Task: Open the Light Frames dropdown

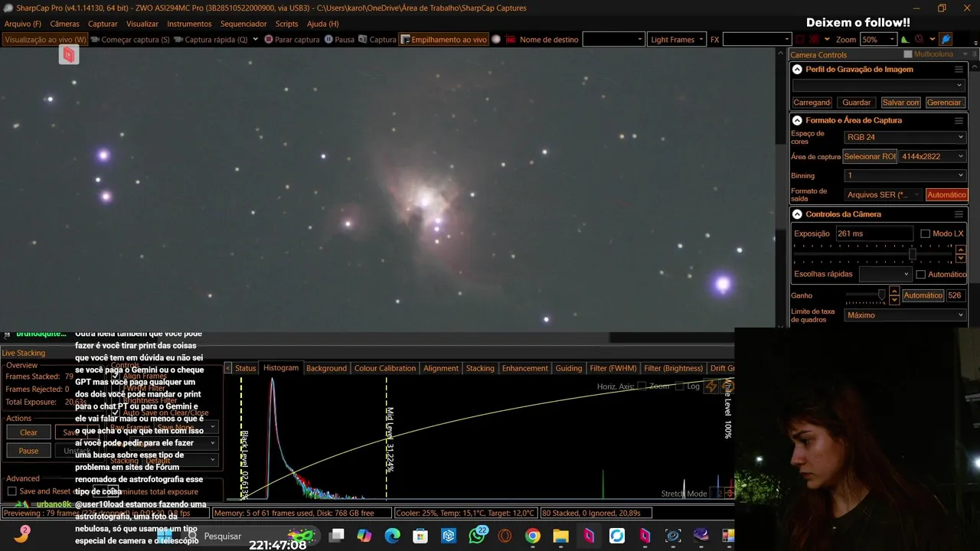Action: pos(677,40)
